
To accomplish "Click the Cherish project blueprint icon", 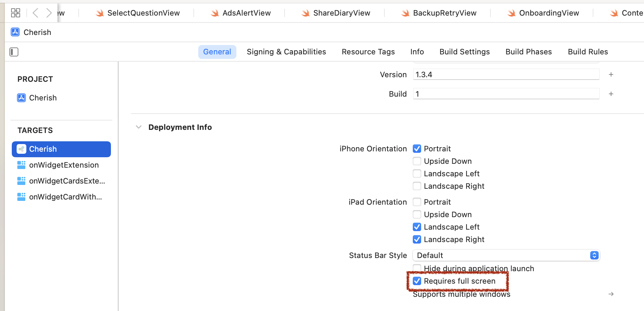I will pyautogui.click(x=21, y=98).
